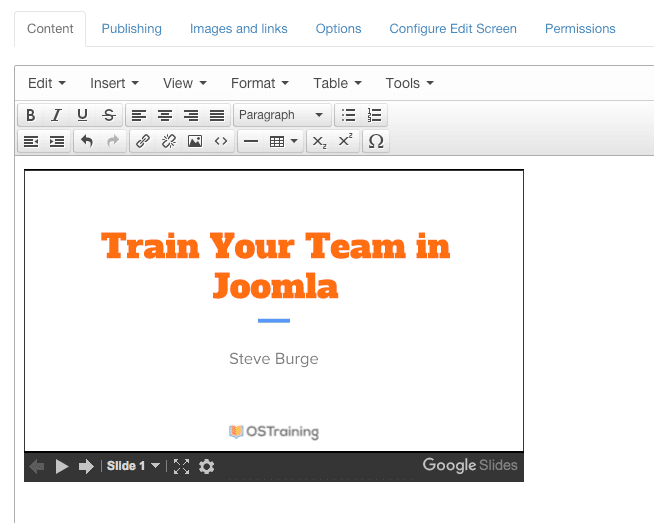Open the Configure Edit Screen tab
Image resolution: width=654 pixels, height=523 pixels.
point(453,29)
